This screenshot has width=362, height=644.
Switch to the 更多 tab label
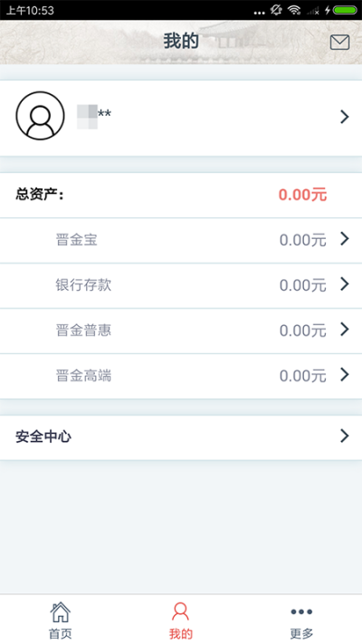301,634
